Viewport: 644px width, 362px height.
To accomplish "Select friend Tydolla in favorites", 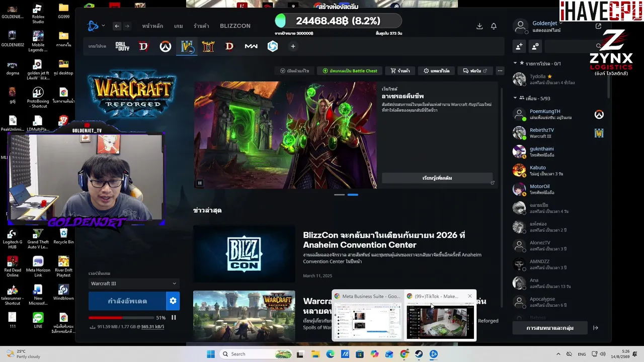I will (x=557, y=79).
